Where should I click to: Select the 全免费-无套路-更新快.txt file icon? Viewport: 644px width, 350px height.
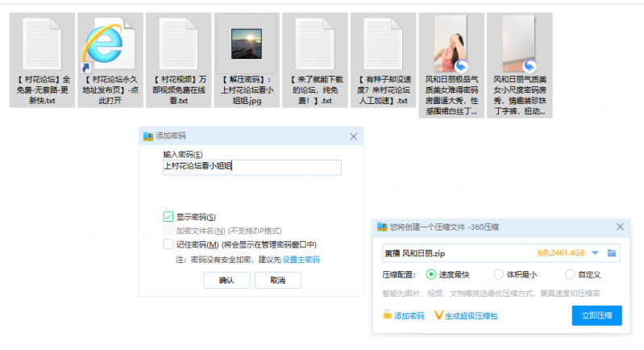coord(41,44)
